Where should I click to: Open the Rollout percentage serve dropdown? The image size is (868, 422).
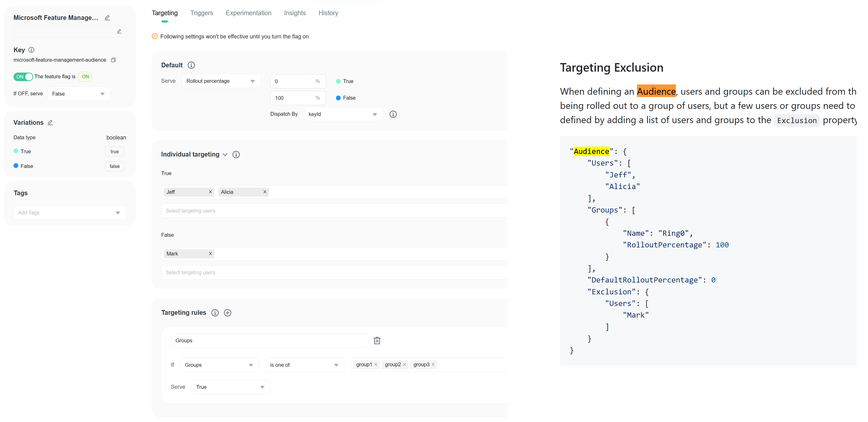point(221,81)
